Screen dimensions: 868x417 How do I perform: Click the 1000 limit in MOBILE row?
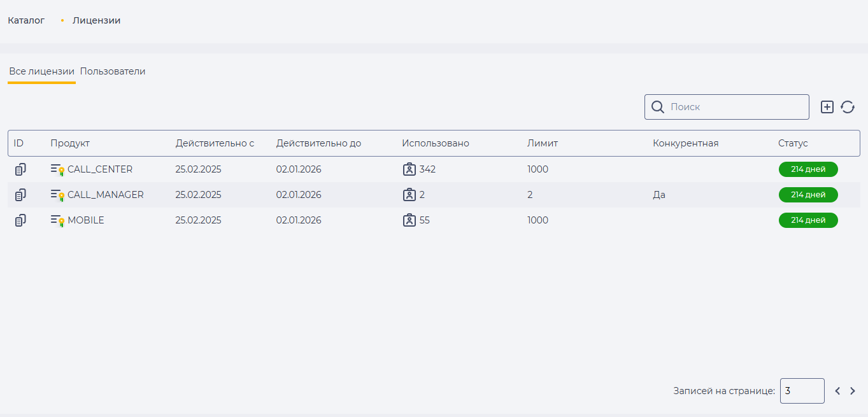[x=537, y=220]
